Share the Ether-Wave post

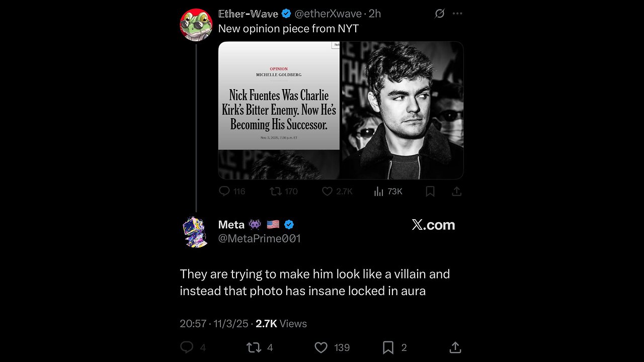coord(456,191)
